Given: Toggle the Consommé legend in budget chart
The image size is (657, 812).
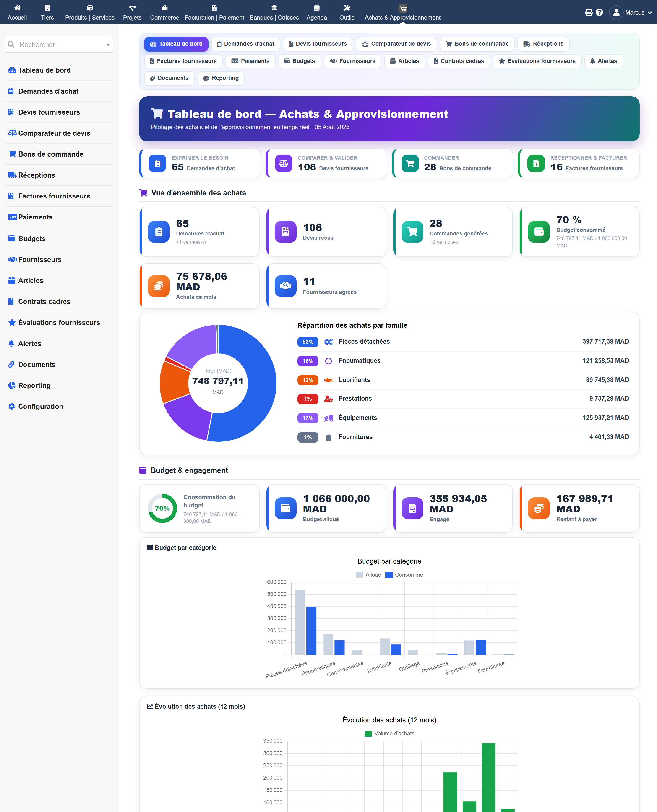Looking at the screenshot, I should [x=404, y=574].
